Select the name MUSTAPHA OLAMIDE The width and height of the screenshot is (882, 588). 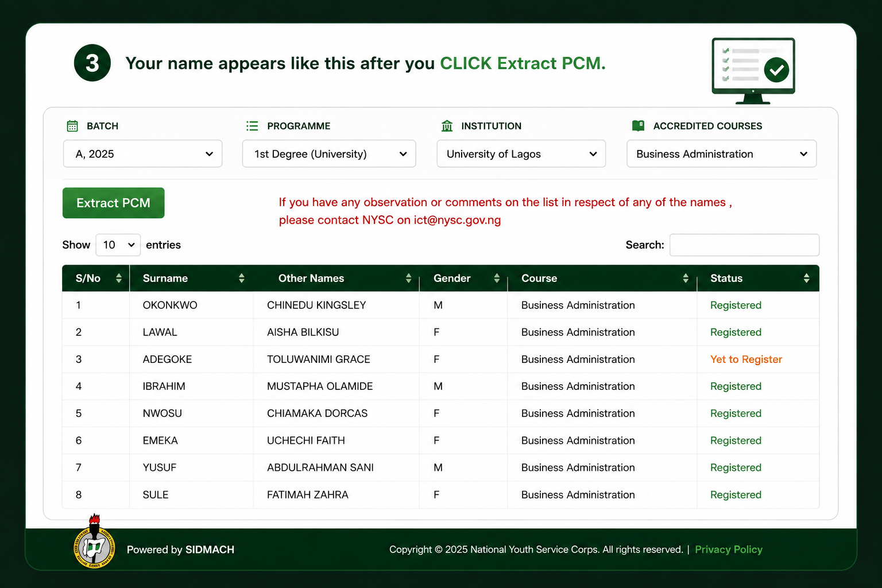(320, 386)
